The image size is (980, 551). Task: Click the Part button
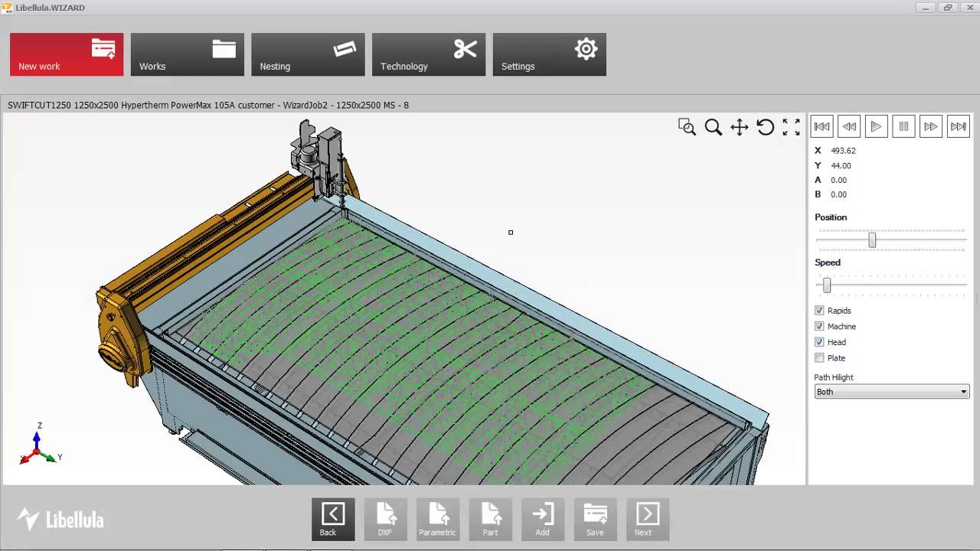[x=490, y=520]
